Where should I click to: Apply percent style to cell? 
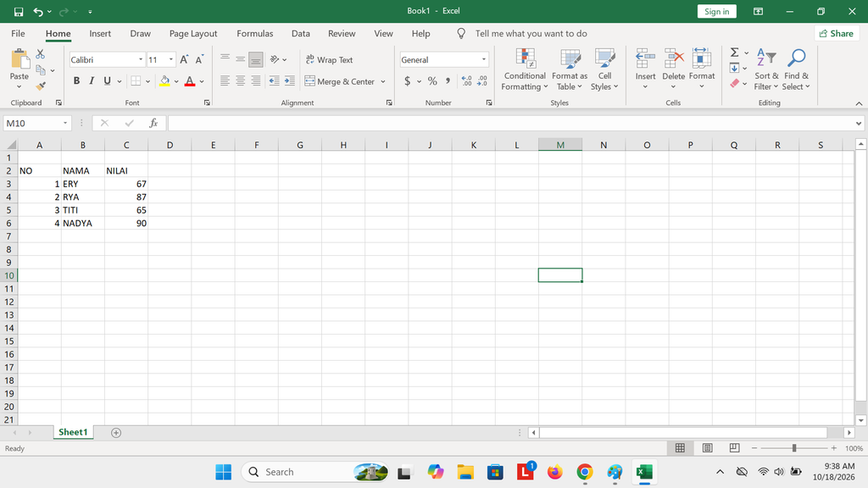pos(432,81)
